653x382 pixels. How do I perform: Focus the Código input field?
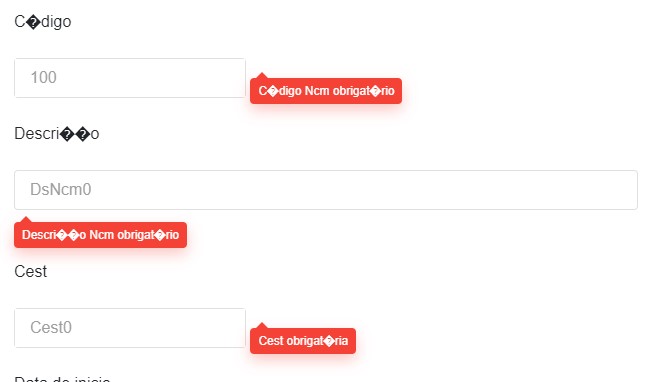point(130,78)
